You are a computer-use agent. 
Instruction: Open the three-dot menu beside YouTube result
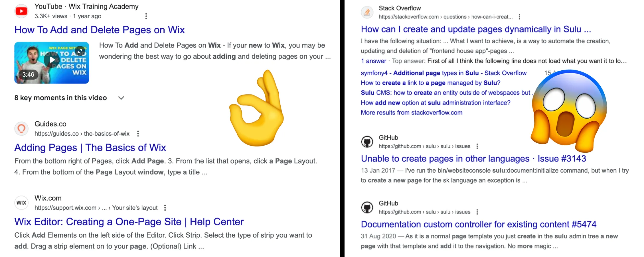point(146,16)
